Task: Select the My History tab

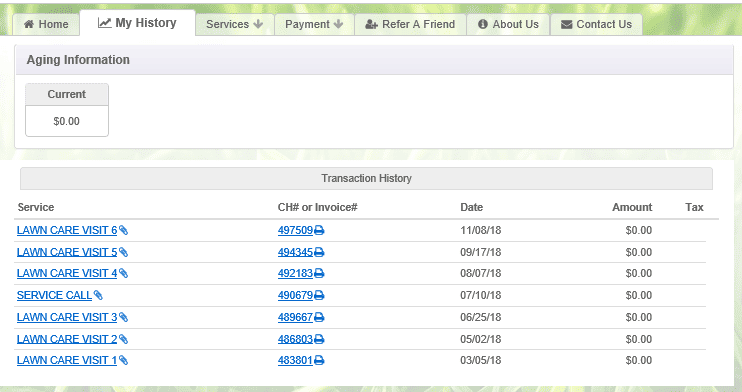Action: pyautogui.click(x=137, y=23)
